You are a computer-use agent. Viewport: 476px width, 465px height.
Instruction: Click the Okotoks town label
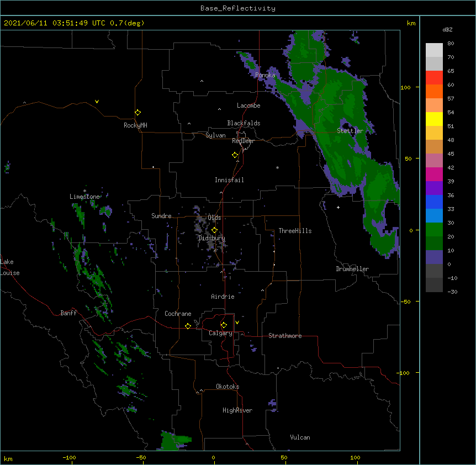tap(228, 387)
